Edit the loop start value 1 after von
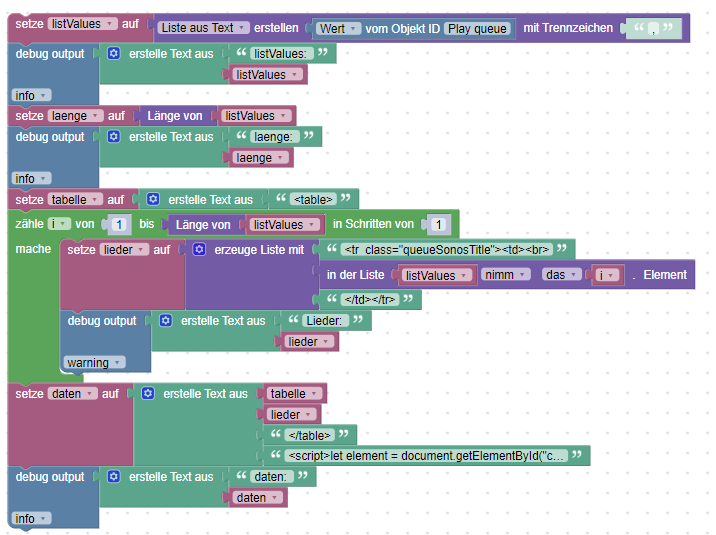Screen dimensions: 716x535 [x=119, y=224]
